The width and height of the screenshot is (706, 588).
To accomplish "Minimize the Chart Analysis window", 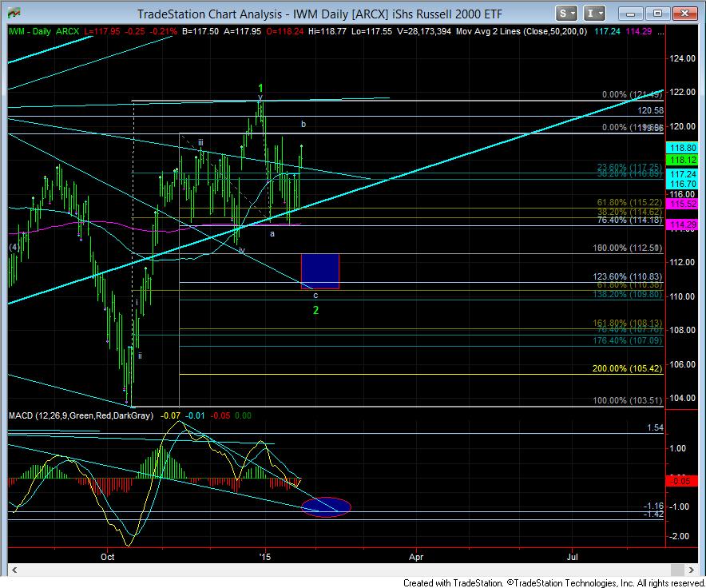I will [630, 14].
